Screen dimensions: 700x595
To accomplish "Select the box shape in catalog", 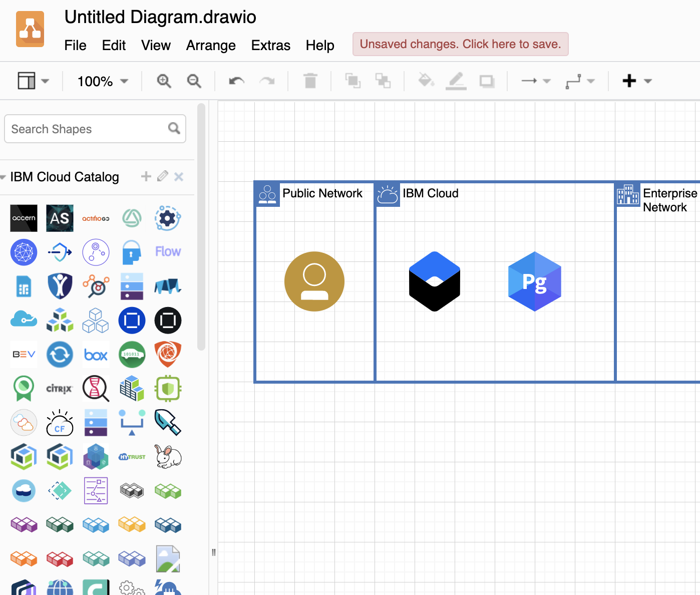I will (96, 355).
